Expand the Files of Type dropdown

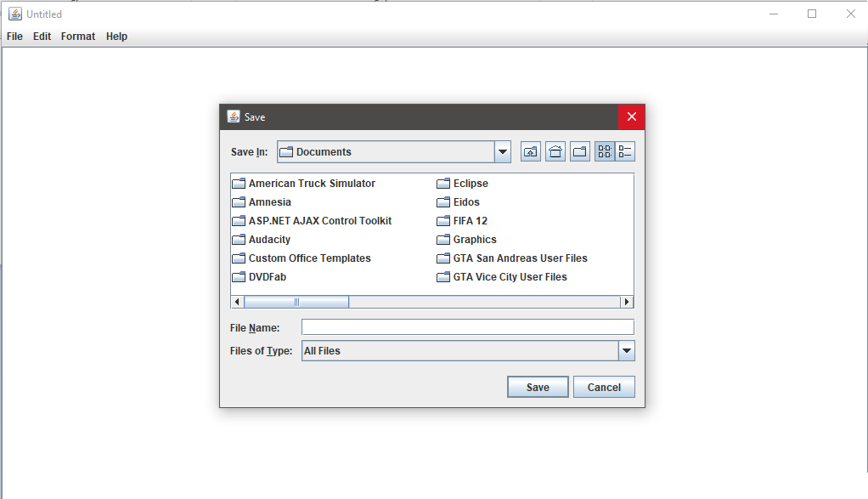pos(627,350)
